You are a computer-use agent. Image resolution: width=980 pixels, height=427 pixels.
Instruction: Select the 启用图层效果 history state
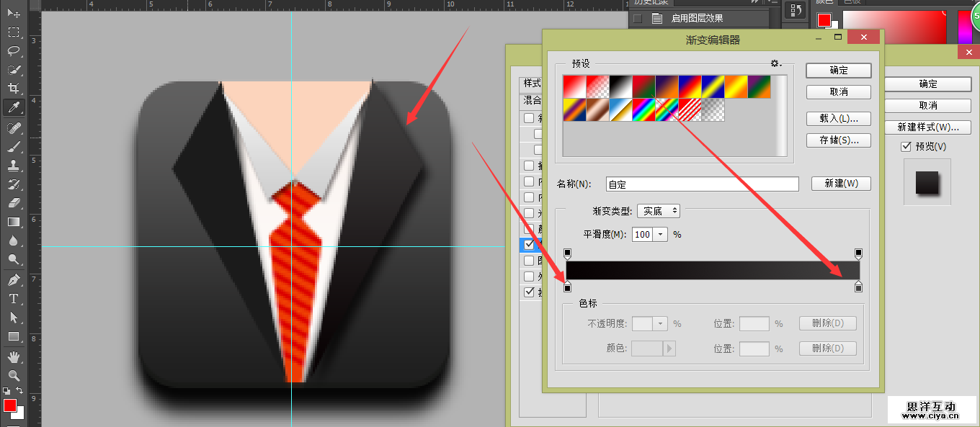[x=695, y=19]
